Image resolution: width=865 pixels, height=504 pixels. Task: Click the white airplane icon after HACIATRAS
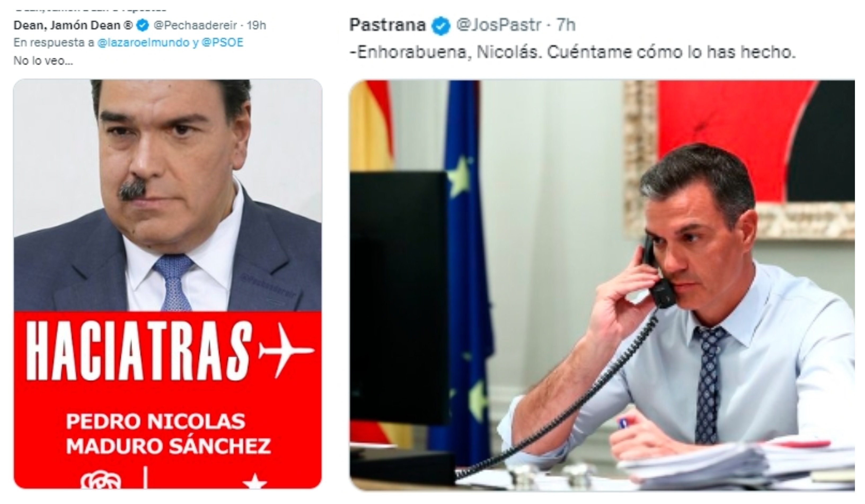point(286,350)
